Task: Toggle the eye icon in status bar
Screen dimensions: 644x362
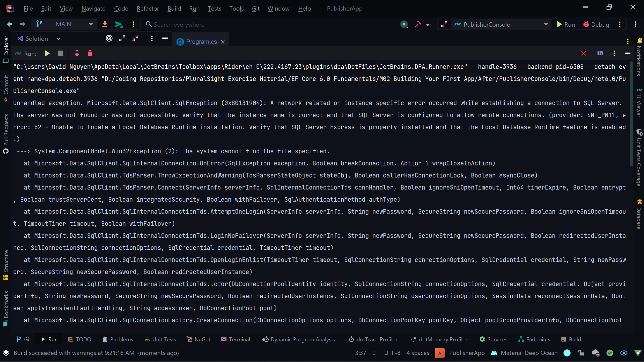Action: tap(624, 353)
